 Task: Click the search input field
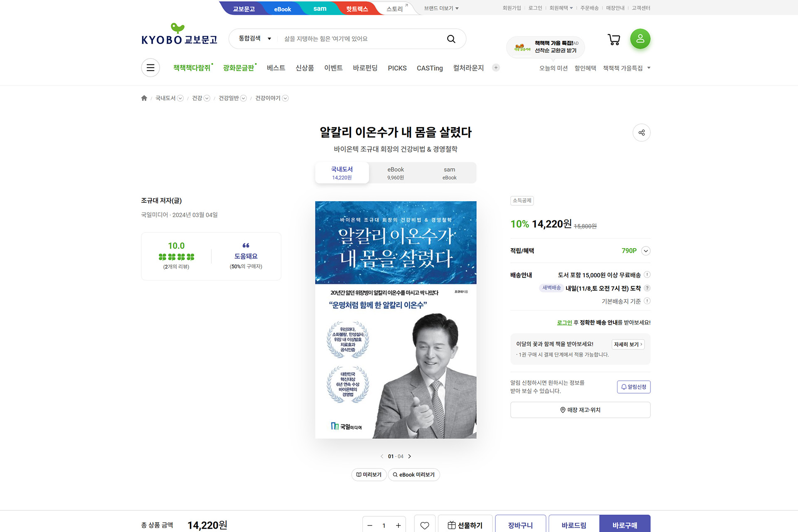pos(360,39)
